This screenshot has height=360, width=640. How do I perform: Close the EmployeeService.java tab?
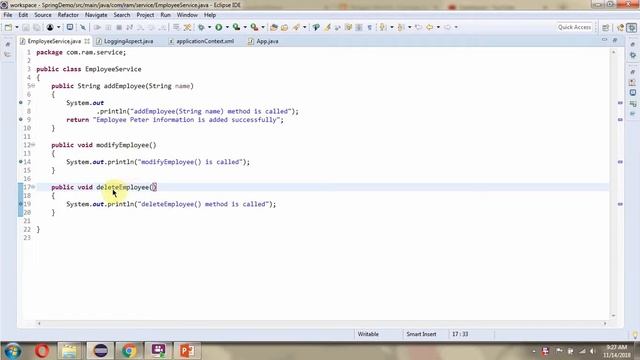click(87, 41)
